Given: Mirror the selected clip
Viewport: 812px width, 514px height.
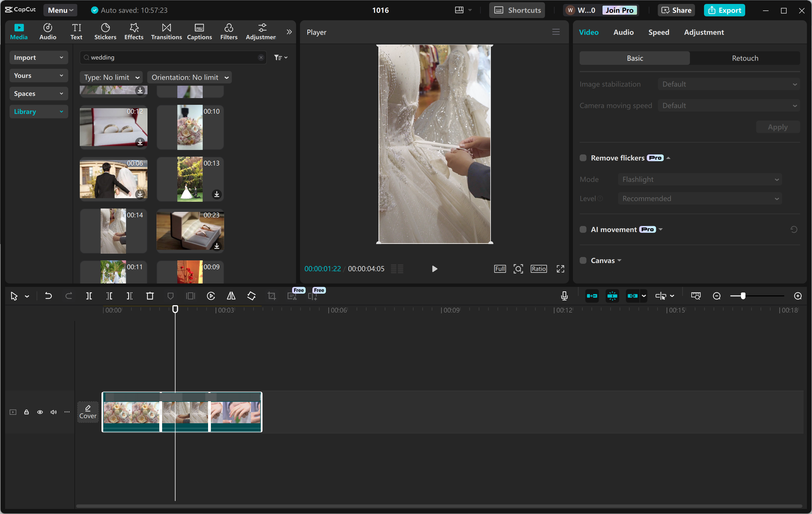Looking at the screenshot, I should point(231,296).
